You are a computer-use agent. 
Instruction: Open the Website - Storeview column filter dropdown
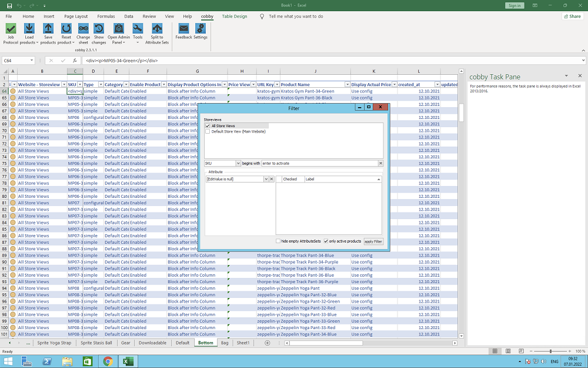(64, 84)
